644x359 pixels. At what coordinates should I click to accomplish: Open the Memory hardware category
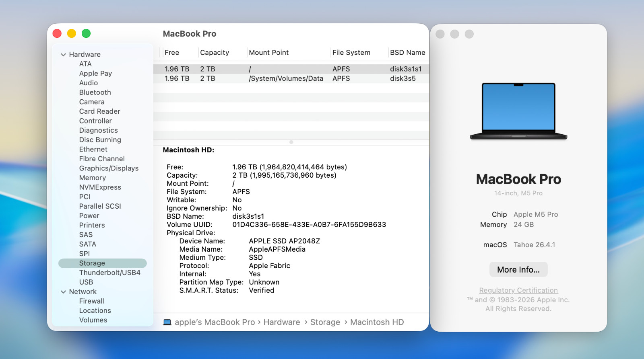[x=93, y=178]
